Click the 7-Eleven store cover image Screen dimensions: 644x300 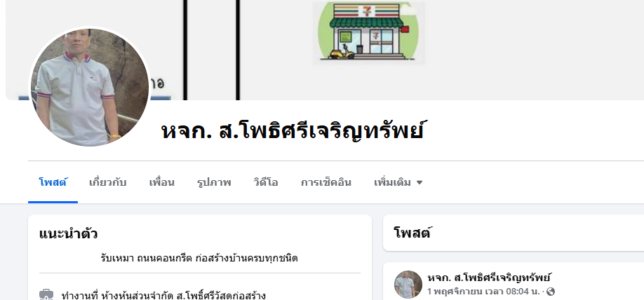tap(368, 33)
